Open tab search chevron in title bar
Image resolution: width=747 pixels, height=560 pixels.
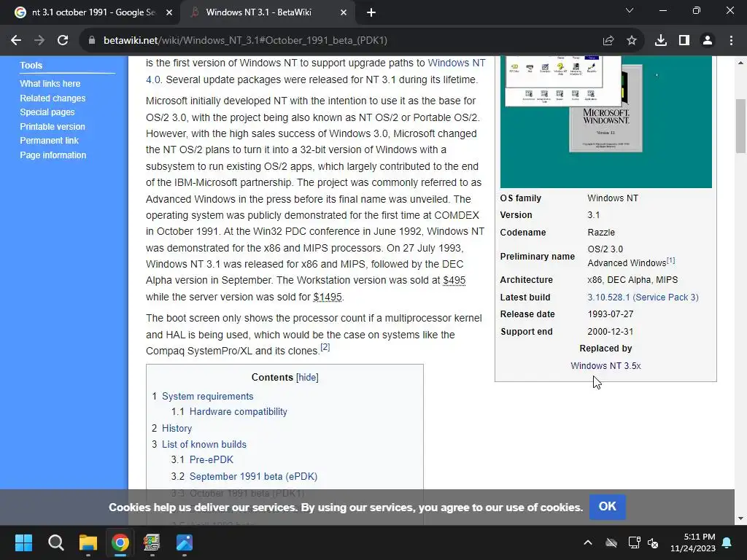(x=630, y=10)
